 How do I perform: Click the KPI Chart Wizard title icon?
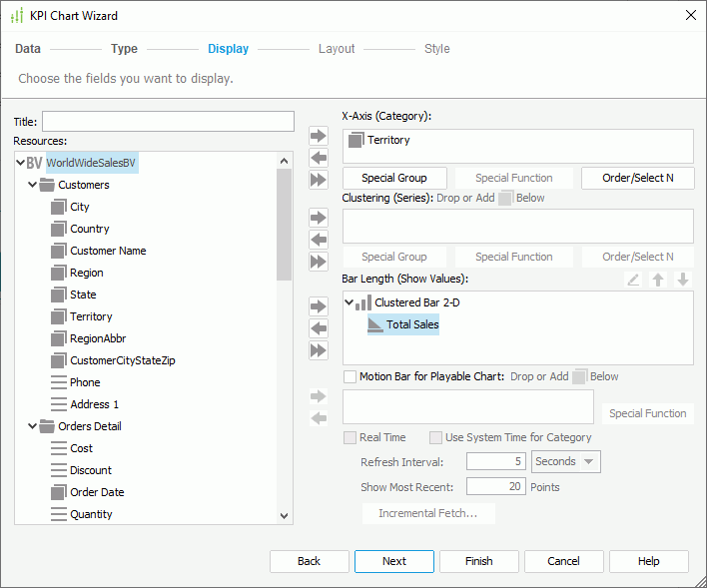(x=17, y=16)
